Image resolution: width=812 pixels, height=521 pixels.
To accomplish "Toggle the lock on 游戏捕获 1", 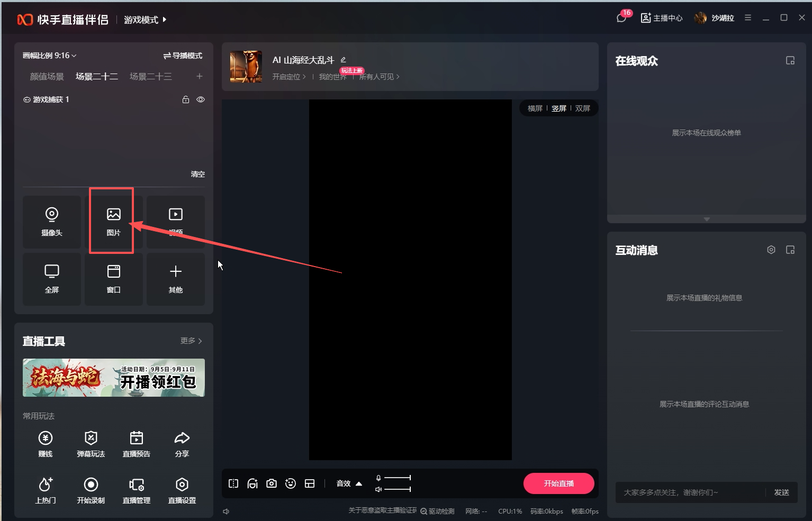I will 186,99.
